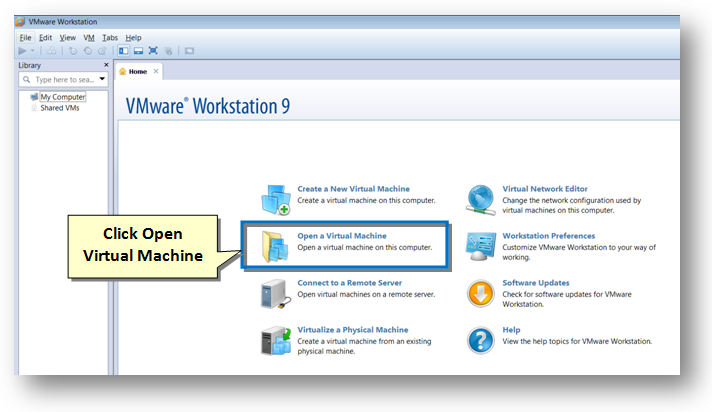The height and width of the screenshot is (412, 712).
Task: Click the 'VMware Workstation 9' heading
Action: click(x=208, y=106)
